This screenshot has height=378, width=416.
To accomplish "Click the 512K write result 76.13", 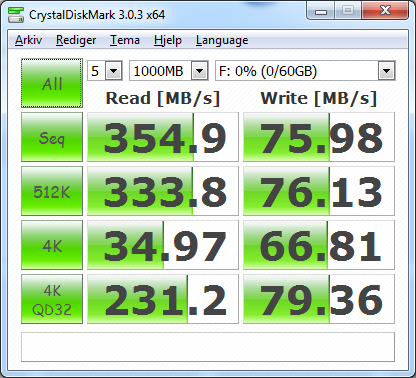I will click(319, 191).
